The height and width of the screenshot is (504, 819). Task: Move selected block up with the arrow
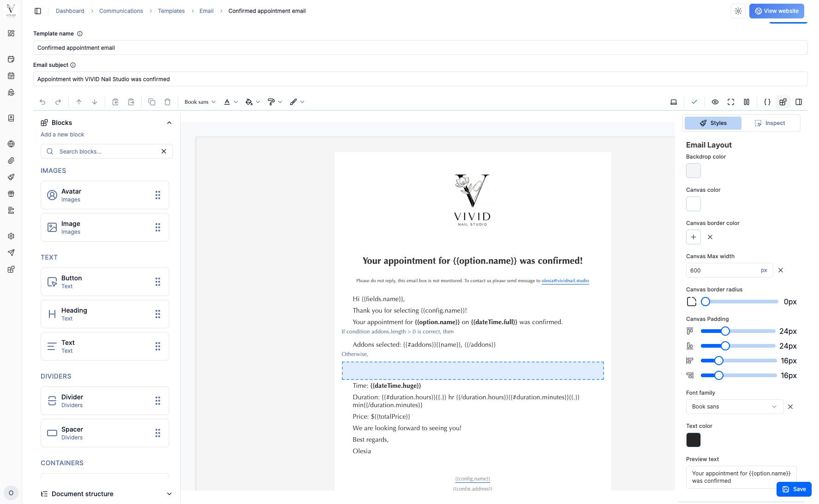click(x=79, y=102)
